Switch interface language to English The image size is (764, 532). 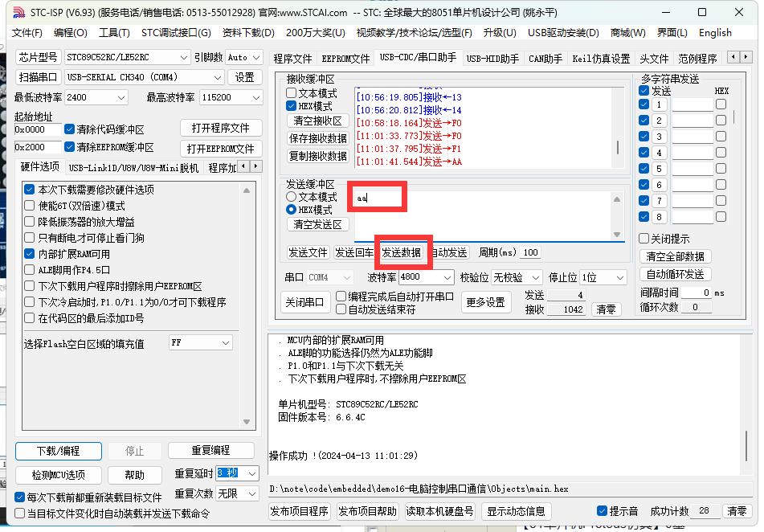(715, 33)
